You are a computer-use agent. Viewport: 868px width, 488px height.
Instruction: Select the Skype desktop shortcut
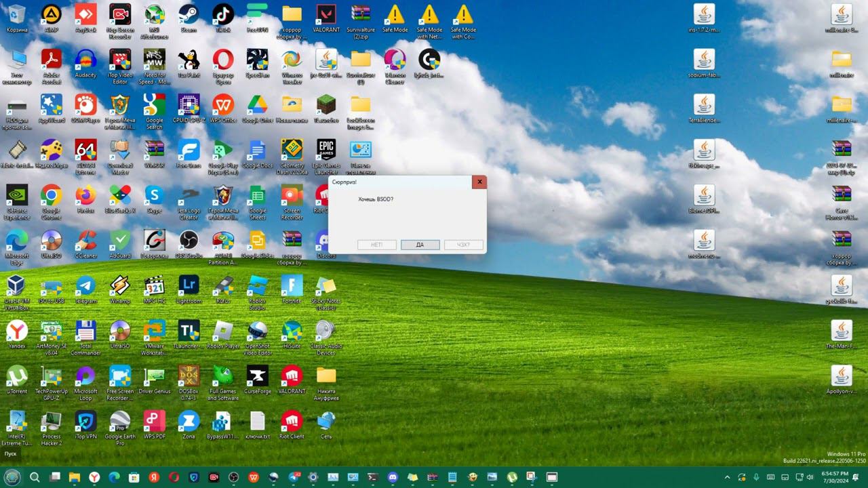(x=155, y=199)
